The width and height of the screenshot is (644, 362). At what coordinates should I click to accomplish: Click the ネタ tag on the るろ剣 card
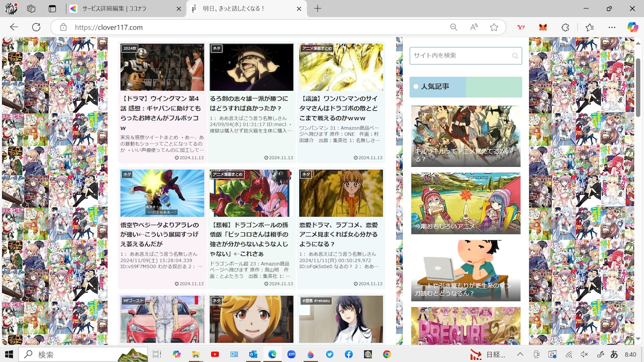tap(216, 48)
